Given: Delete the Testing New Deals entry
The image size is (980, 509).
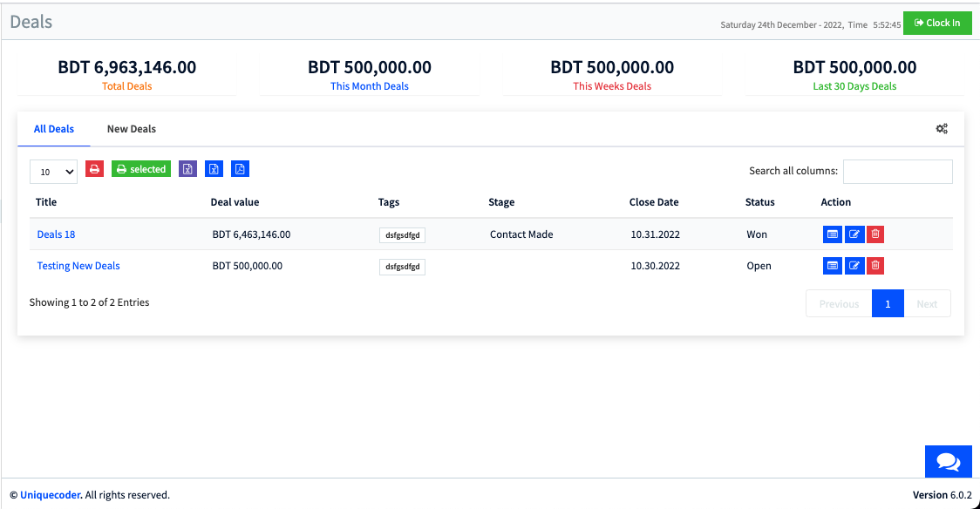Looking at the screenshot, I should [x=875, y=266].
